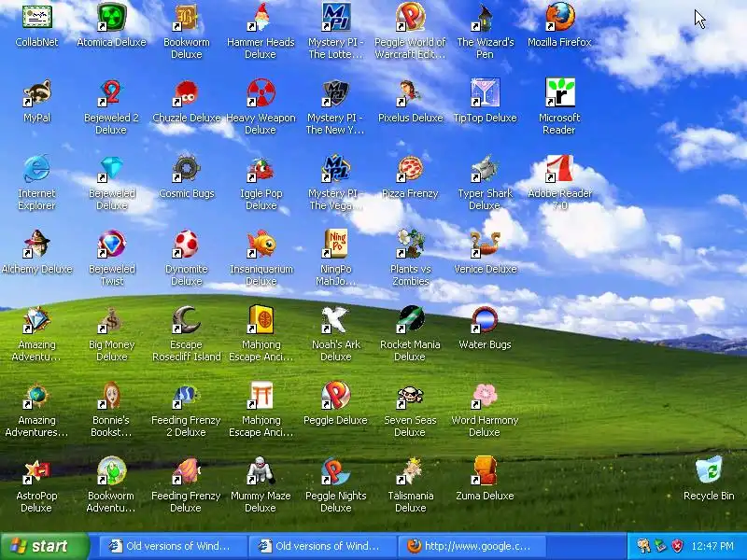This screenshot has width=747, height=560.
Task: Select the MyPal raccoon icon
Action: click(x=36, y=92)
